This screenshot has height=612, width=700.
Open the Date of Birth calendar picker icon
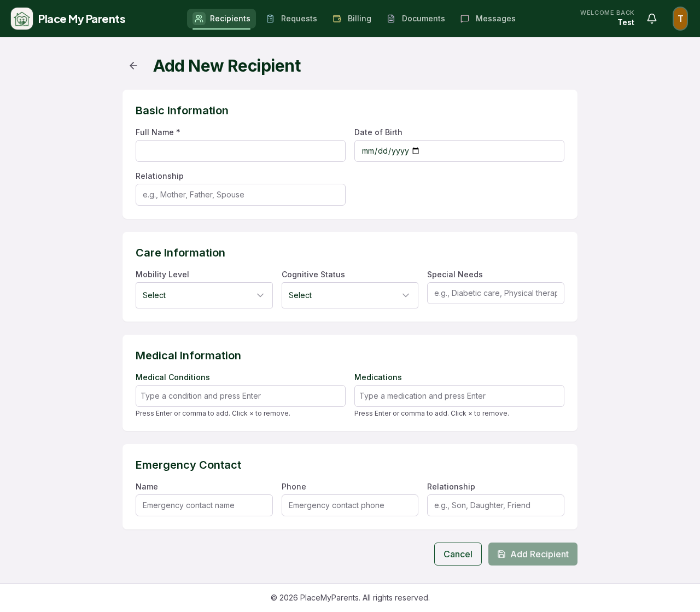(416, 151)
